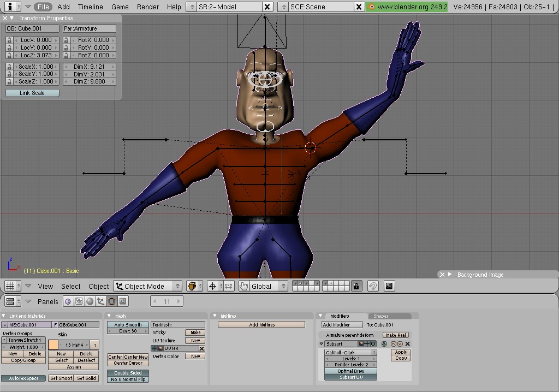This screenshot has height=392, width=559.
Task: Select the Scene context icon
Action: coord(123,301)
